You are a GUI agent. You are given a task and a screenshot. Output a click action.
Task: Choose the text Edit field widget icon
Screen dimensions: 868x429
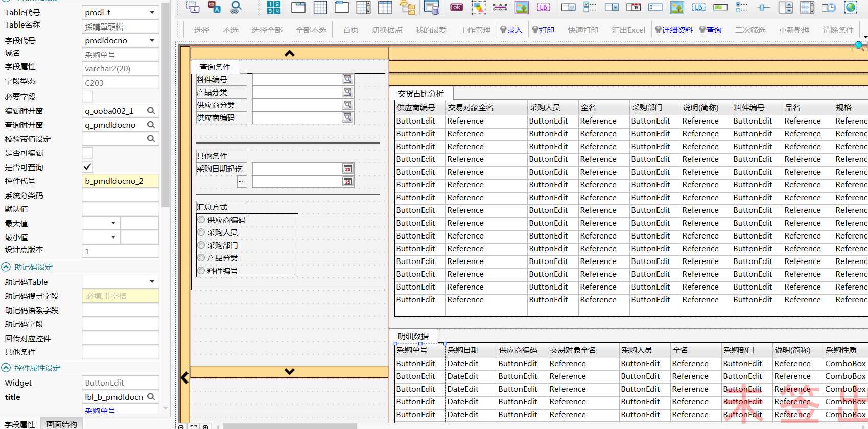tap(655, 7)
